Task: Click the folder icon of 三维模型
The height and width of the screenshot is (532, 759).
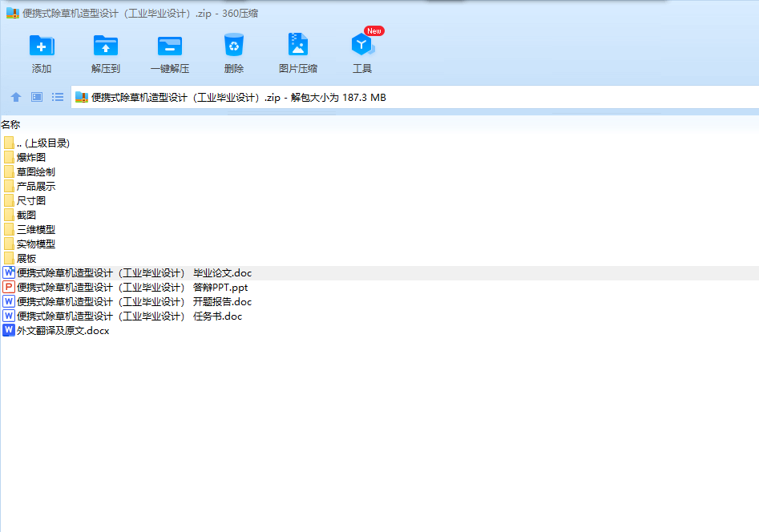Action: pyautogui.click(x=9, y=229)
